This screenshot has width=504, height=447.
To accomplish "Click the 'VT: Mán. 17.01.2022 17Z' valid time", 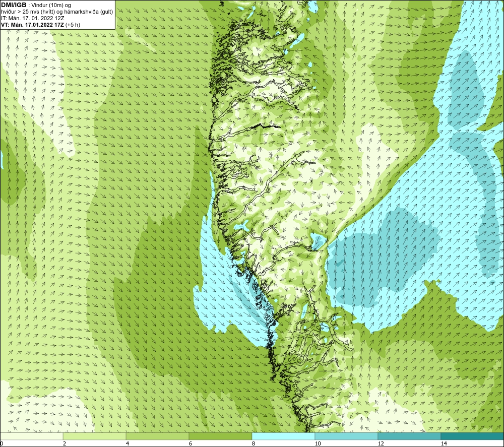I will (32, 24).
